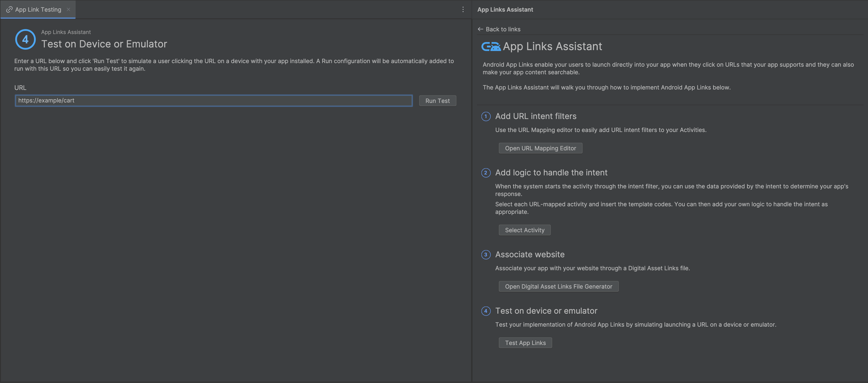This screenshot has width=868, height=383.
Task: Click the step 3 circle next to Associate website
Action: coord(485,255)
